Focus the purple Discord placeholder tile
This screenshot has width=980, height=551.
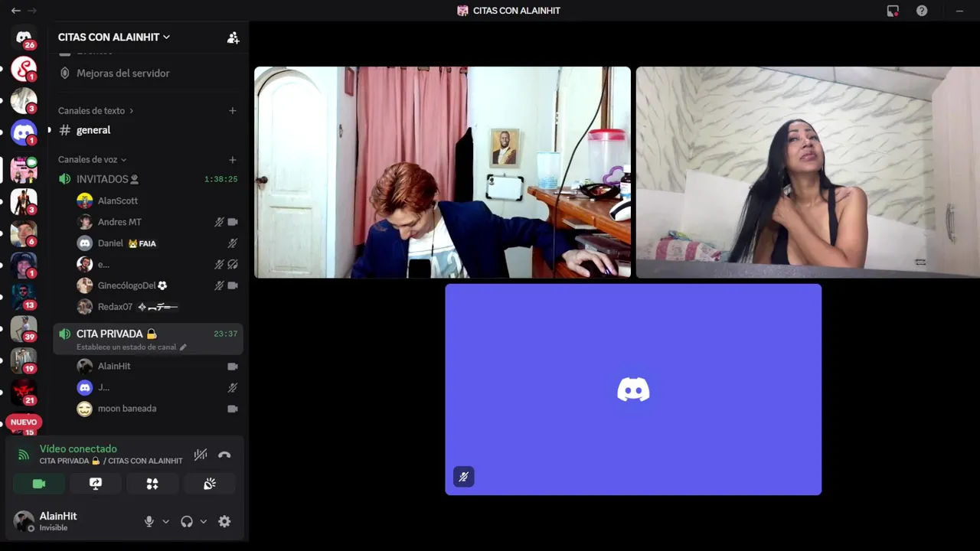pos(633,390)
